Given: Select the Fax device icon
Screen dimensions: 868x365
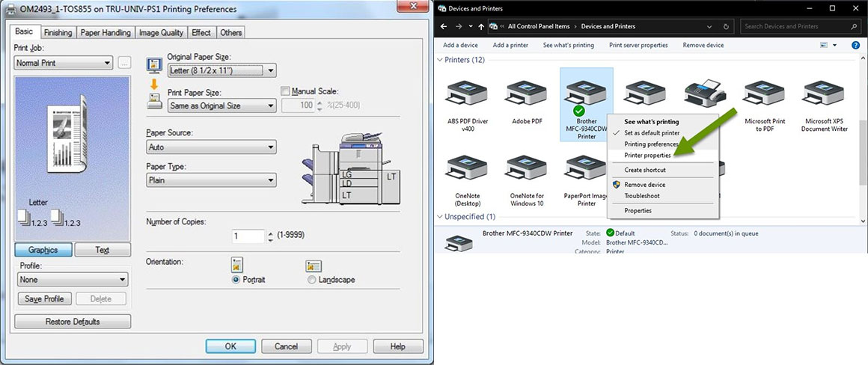Looking at the screenshot, I should point(705,92).
